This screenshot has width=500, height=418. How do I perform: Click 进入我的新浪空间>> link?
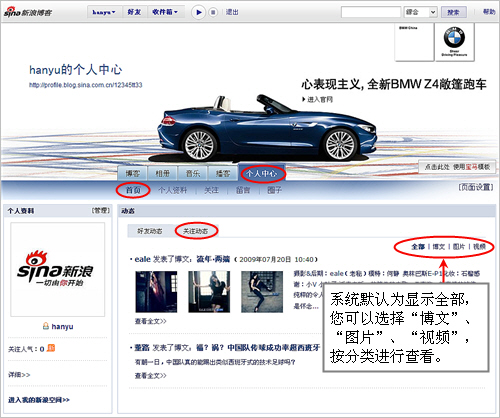39,400
